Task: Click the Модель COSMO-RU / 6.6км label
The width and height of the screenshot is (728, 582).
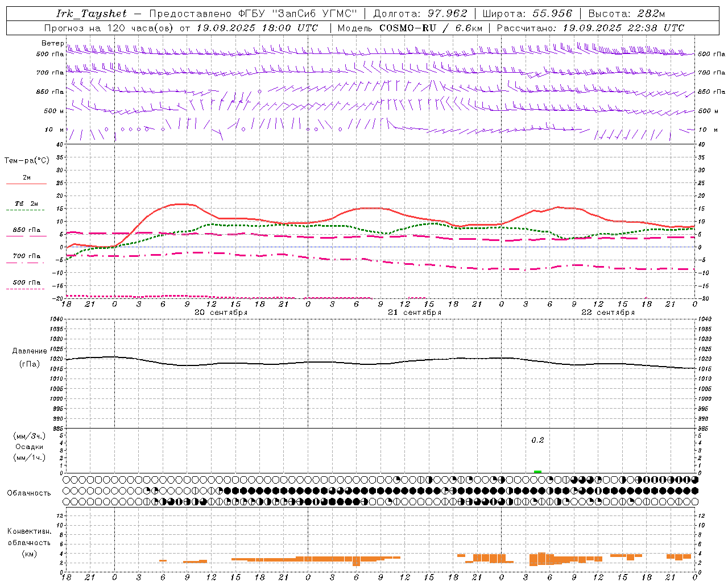Action: pyautogui.click(x=410, y=28)
